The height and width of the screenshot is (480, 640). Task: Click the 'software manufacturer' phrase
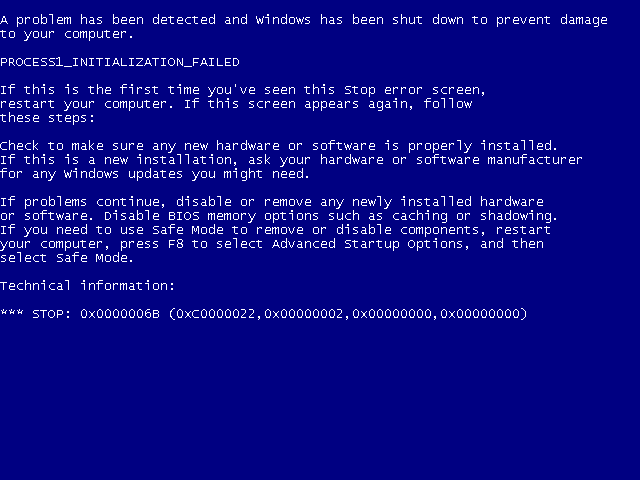(x=499, y=160)
